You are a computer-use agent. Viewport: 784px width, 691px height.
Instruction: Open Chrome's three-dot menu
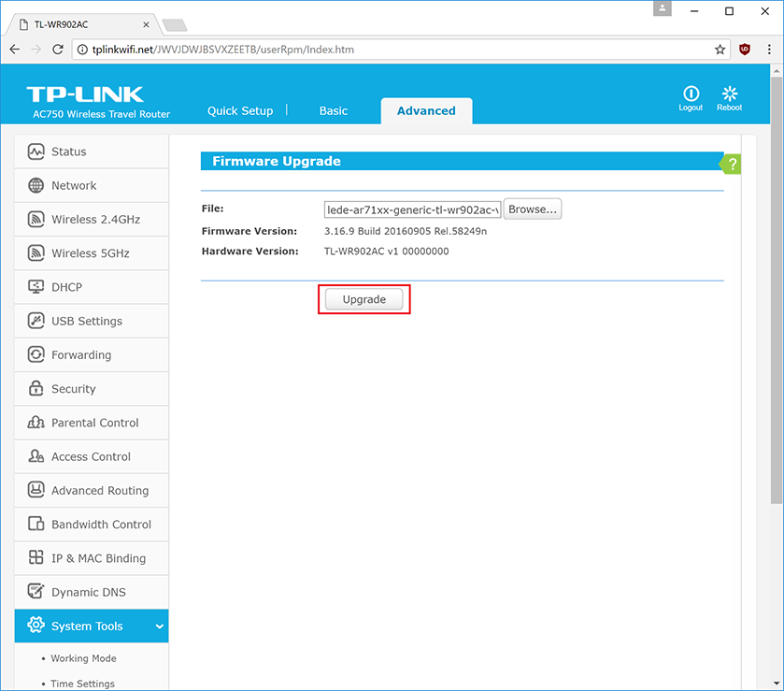[769, 50]
